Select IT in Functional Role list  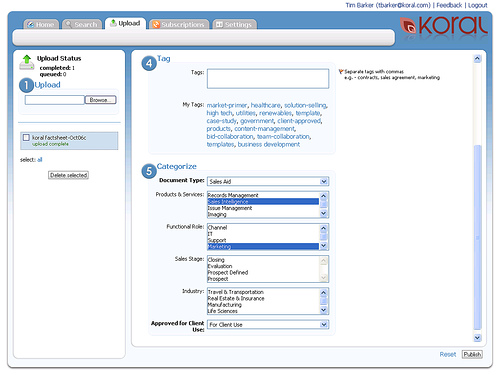click(x=263, y=234)
